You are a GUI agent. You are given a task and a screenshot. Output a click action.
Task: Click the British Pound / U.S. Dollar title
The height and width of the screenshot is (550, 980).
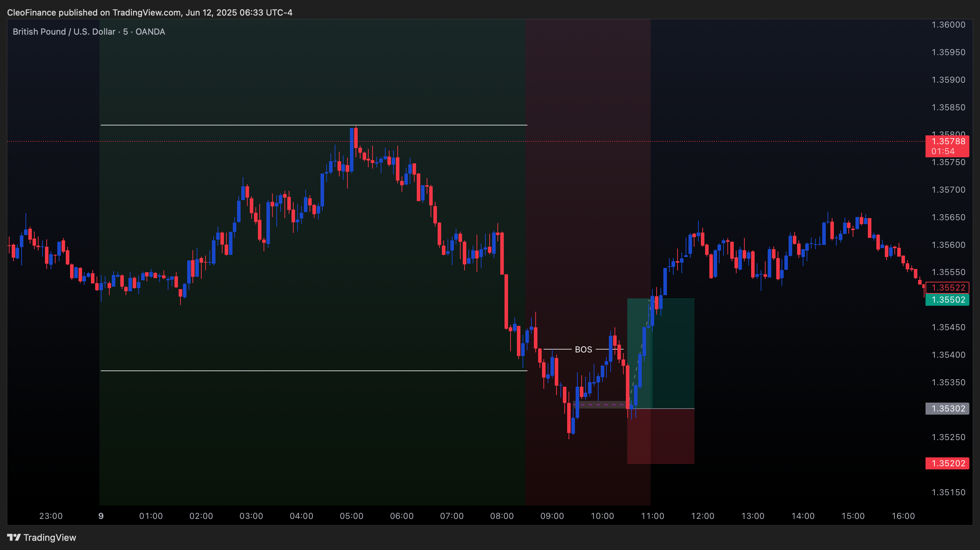point(64,31)
